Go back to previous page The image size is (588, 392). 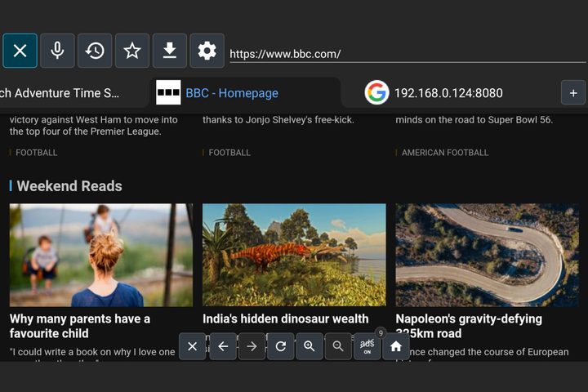[x=222, y=346]
